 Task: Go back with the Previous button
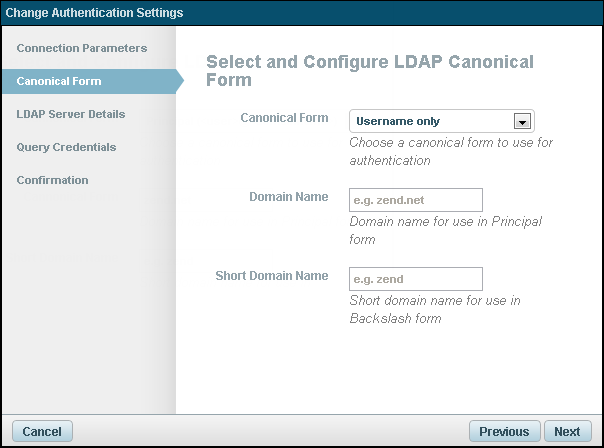tap(504, 432)
